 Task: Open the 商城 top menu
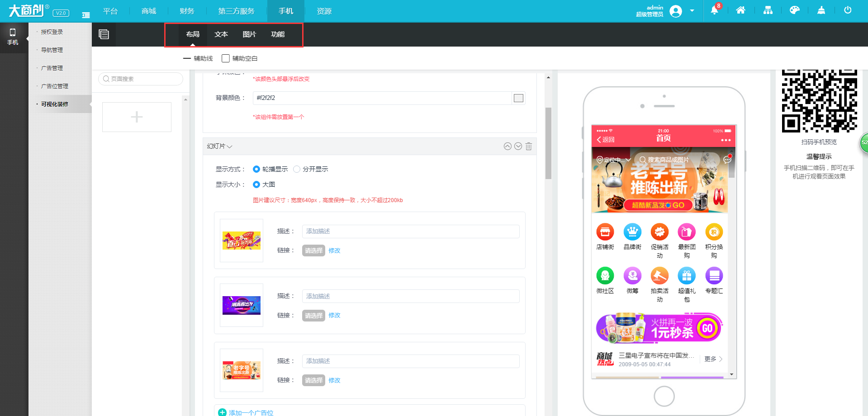(149, 11)
